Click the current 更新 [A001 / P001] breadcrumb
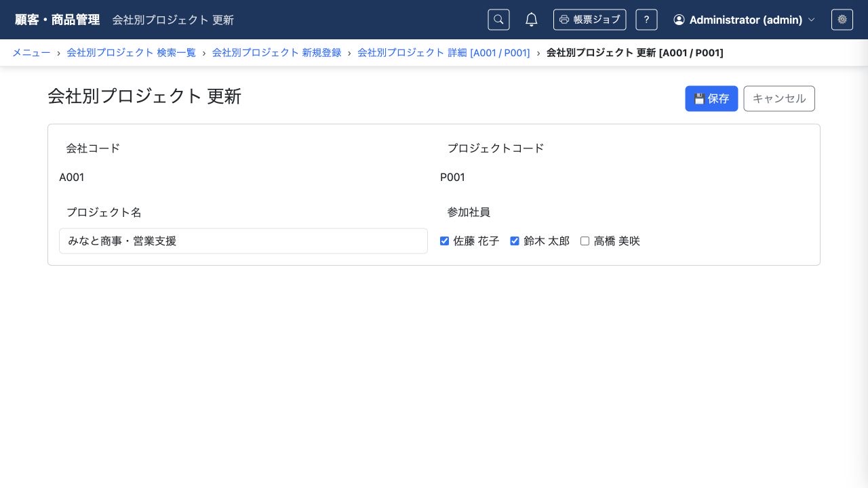868x488 pixels. [635, 52]
